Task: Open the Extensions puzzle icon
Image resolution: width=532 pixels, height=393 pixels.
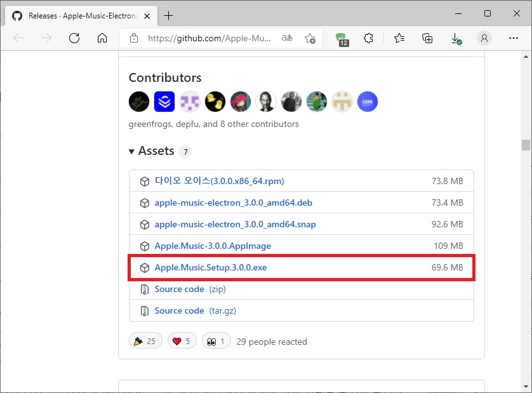Action: [368, 38]
